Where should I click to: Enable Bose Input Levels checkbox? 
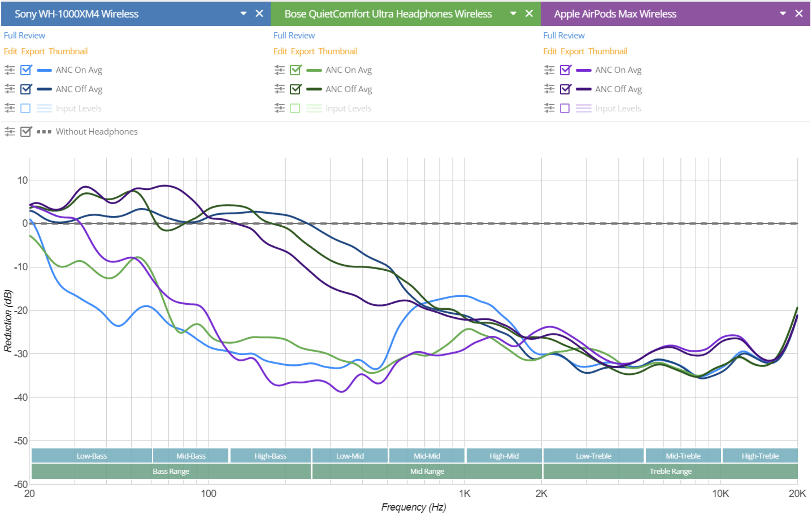click(295, 108)
